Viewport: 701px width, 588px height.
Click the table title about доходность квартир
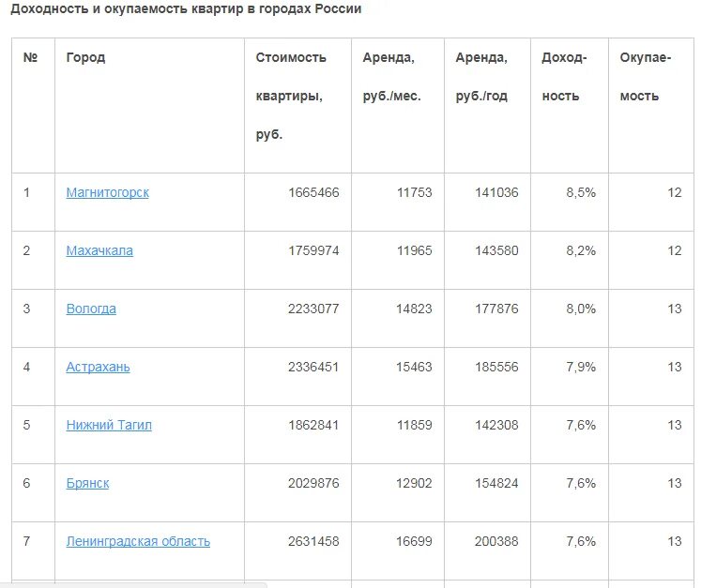click(x=186, y=9)
